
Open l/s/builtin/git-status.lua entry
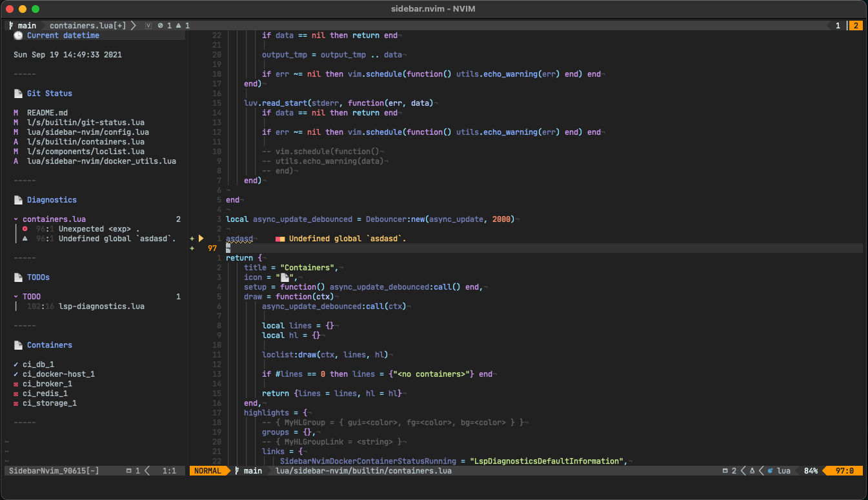86,123
